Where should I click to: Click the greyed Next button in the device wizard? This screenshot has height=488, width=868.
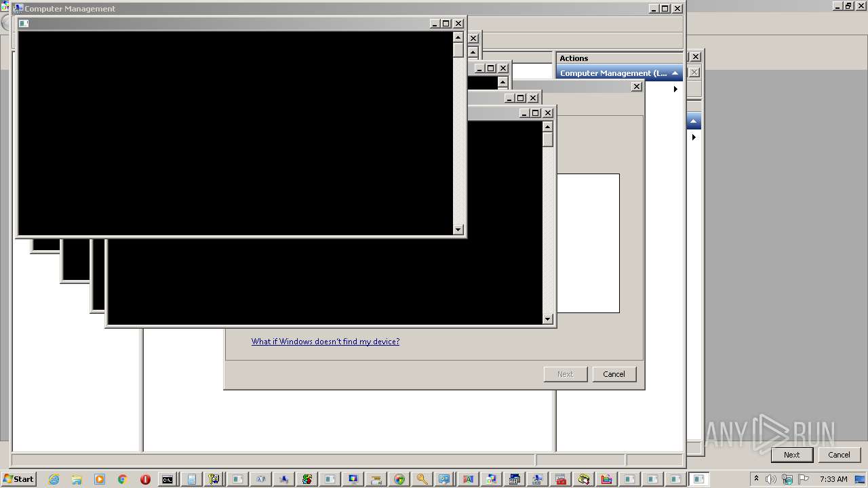[x=566, y=374]
